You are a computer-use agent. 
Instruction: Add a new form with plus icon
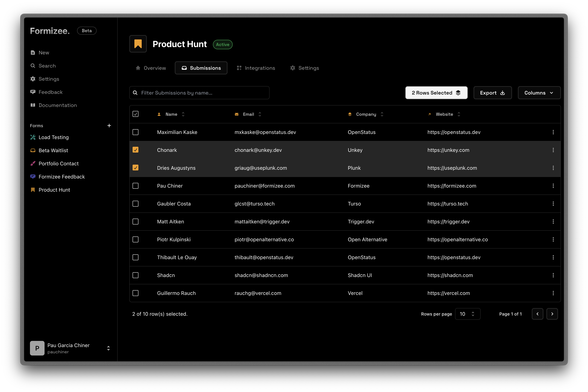click(x=109, y=126)
